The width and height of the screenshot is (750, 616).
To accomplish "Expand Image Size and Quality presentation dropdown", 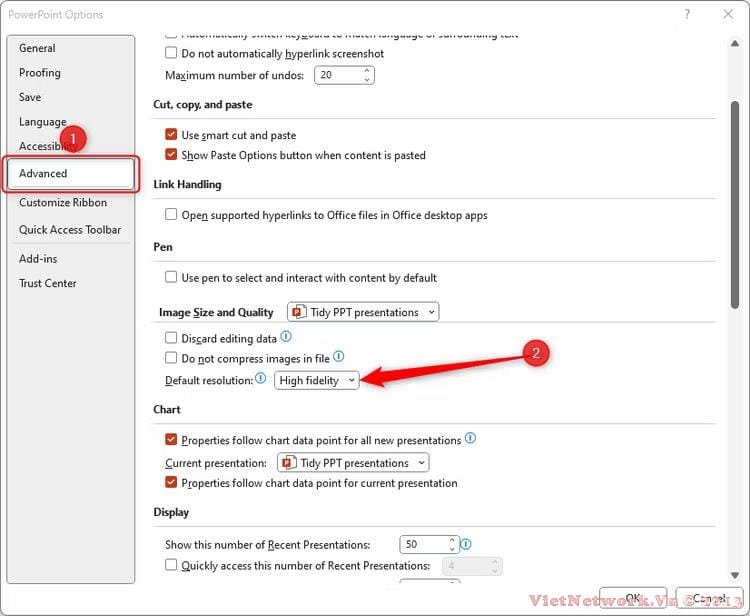I will click(x=363, y=312).
